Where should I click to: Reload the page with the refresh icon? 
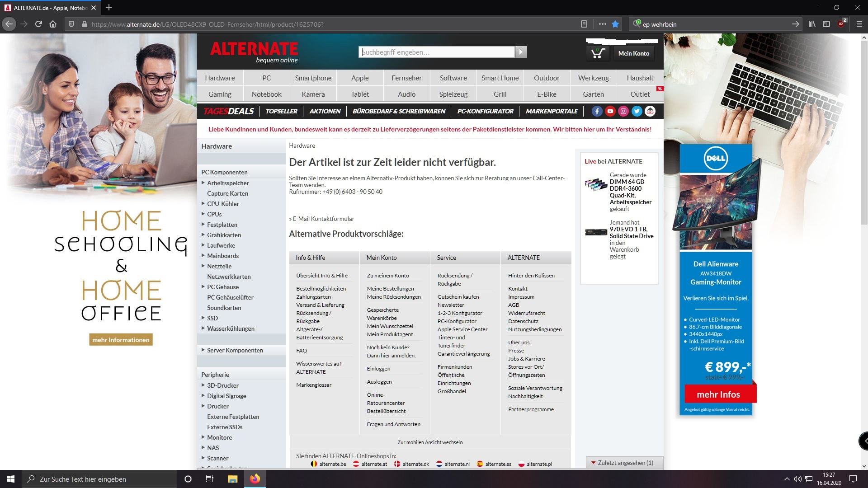38,24
